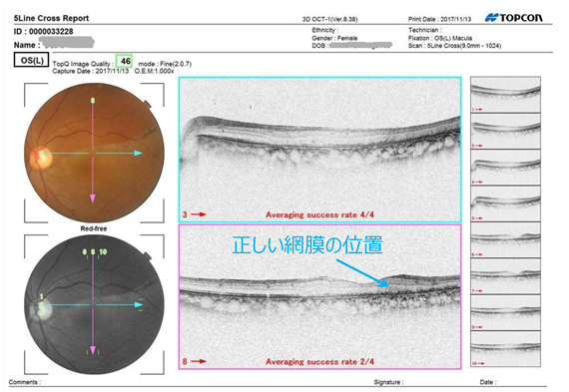Screen dimensions: 569x392
Task: Click the Topcon logo
Action: click(514, 17)
